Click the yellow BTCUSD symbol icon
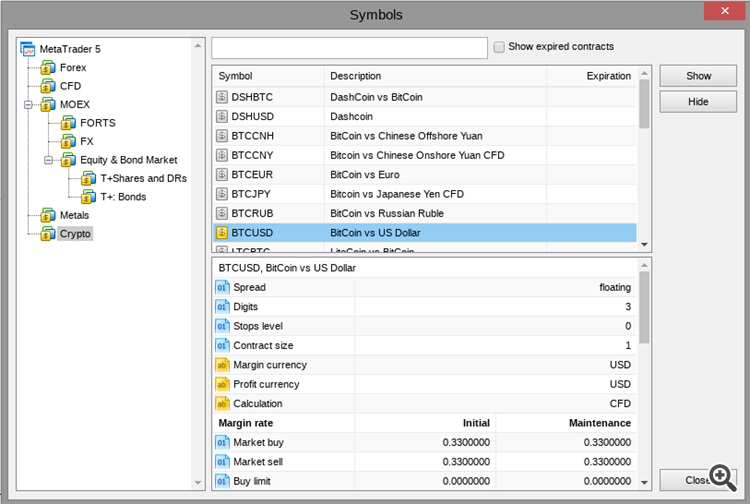The width and height of the screenshot is (750, 504). pos(221,233)
